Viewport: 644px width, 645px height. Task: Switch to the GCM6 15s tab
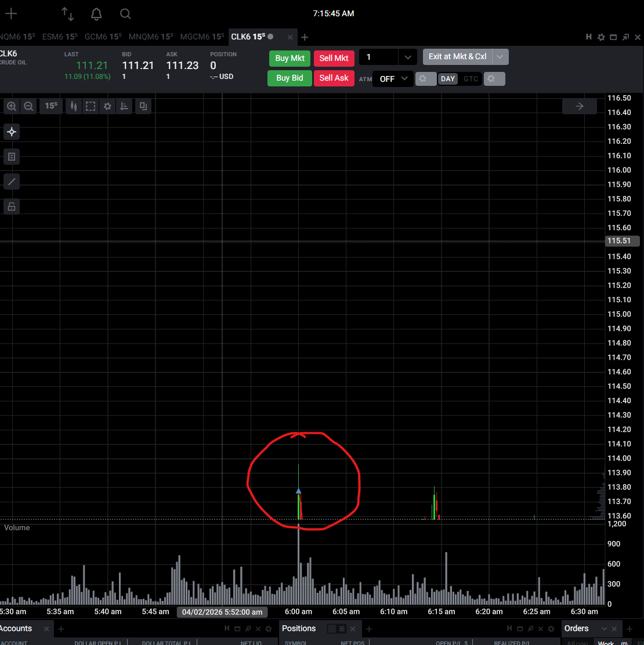[x=103, y=37]
